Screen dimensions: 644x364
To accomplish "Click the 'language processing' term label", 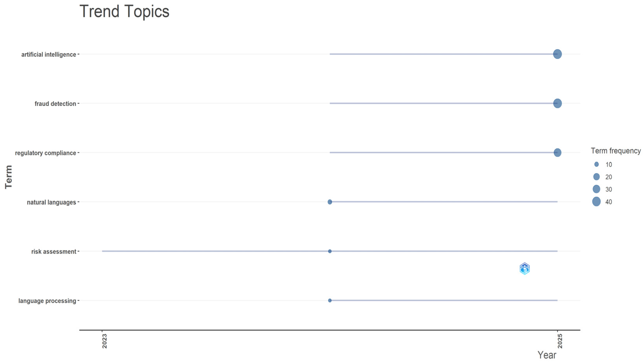I will pos(47,301).
